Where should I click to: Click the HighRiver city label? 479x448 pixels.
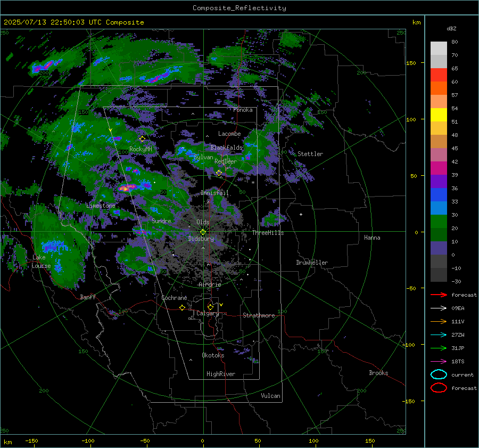pos(221,374)
